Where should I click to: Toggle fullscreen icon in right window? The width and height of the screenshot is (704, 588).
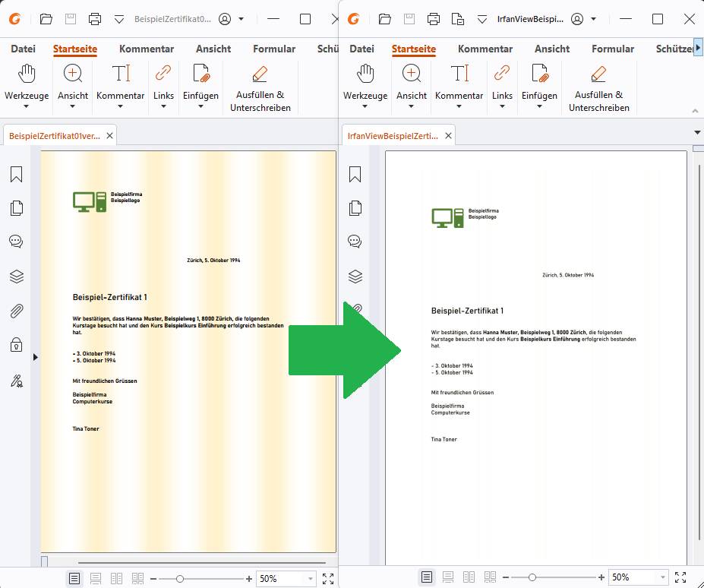coord(680,577)
